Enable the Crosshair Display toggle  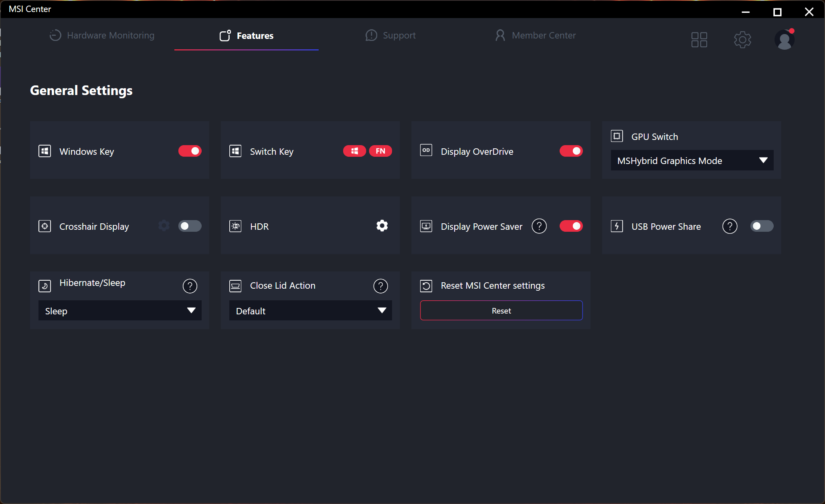point(190,226)
